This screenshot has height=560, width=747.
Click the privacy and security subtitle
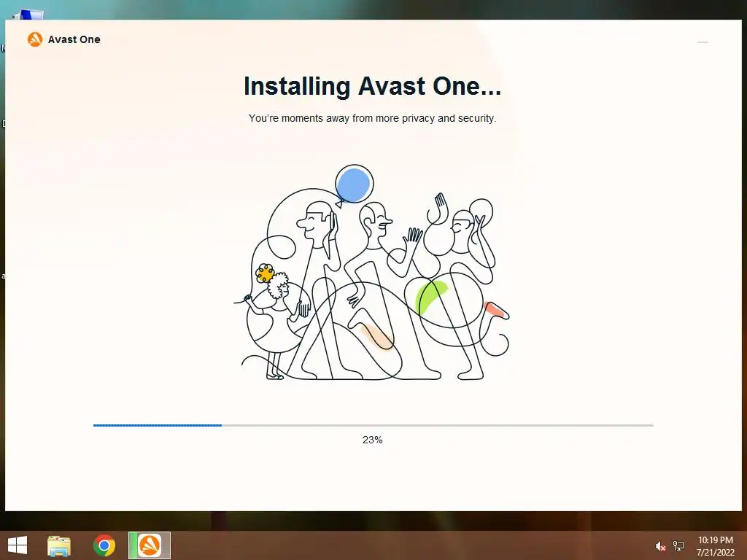pyautogui.click(x=372, y=118)
